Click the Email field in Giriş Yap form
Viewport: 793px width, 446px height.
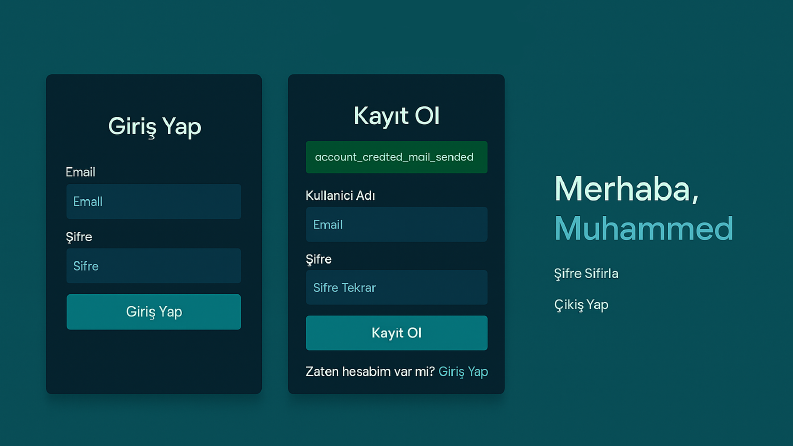pos(154,201)
